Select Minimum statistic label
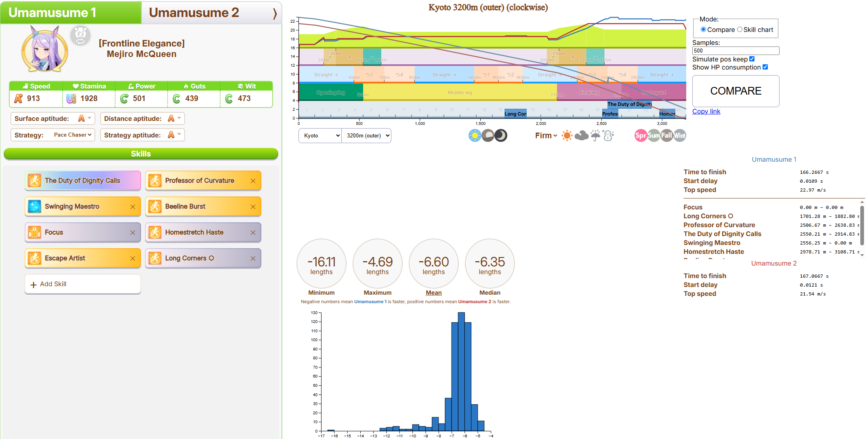The height and width of the screenshot is (439, 868). coord(321,293)
